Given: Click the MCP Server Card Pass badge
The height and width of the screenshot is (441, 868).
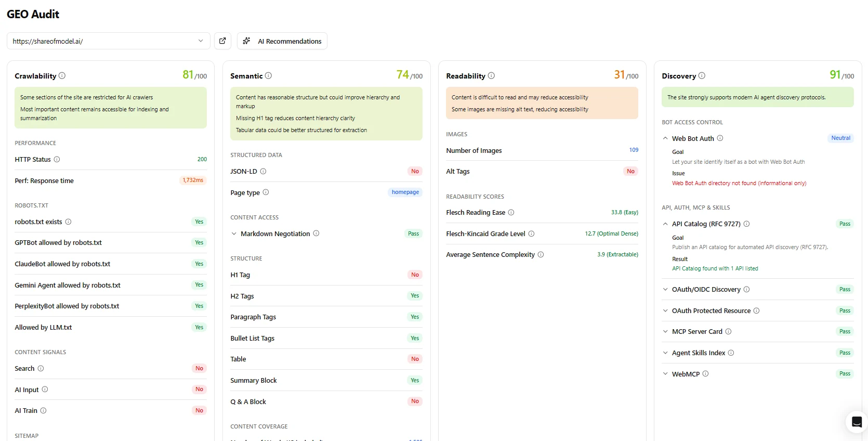Looking at the screenshot, I should (845, 332).
